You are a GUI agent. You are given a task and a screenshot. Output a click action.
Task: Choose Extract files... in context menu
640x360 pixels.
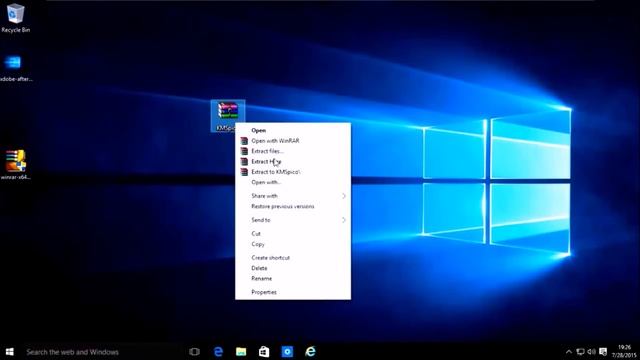point(267,151)
